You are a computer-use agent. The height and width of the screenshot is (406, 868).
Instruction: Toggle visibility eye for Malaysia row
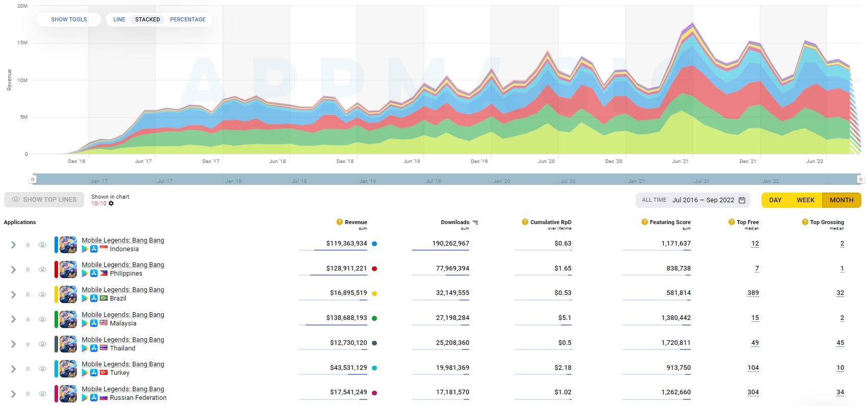click(43, 319)
